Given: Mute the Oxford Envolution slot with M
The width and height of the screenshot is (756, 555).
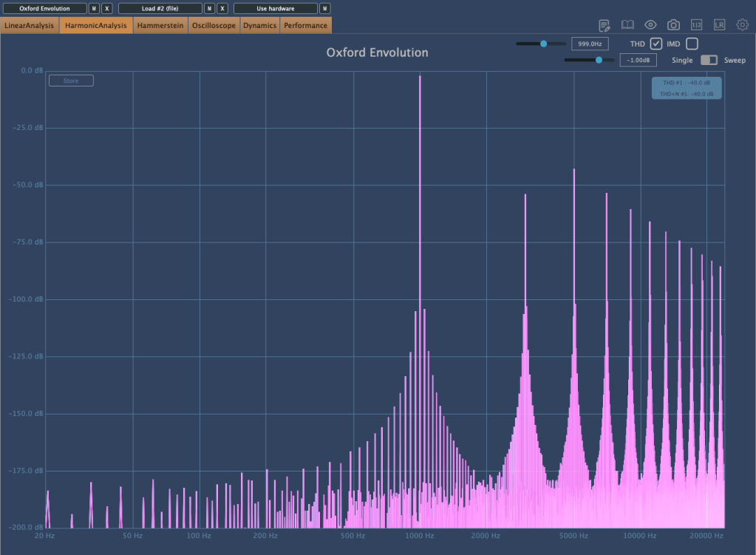Looking at the screenshot, I should [x=94, y=8].
